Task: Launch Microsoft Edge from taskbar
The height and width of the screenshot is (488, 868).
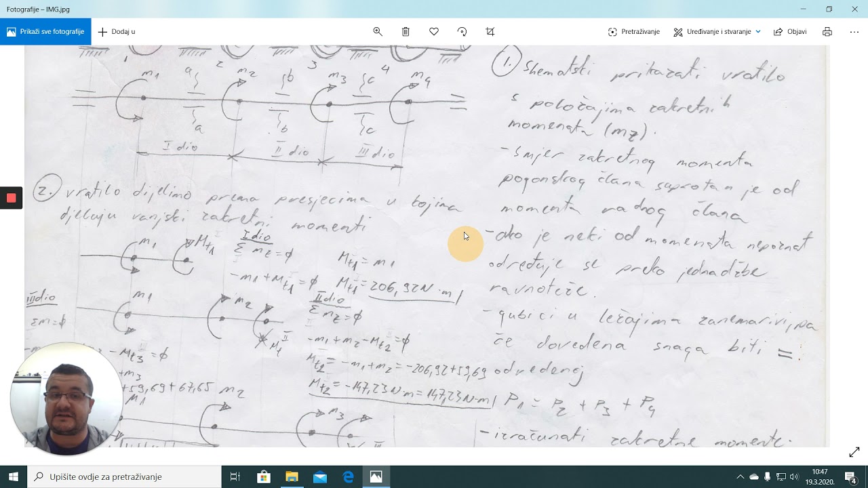Action: tap(348, 477)
